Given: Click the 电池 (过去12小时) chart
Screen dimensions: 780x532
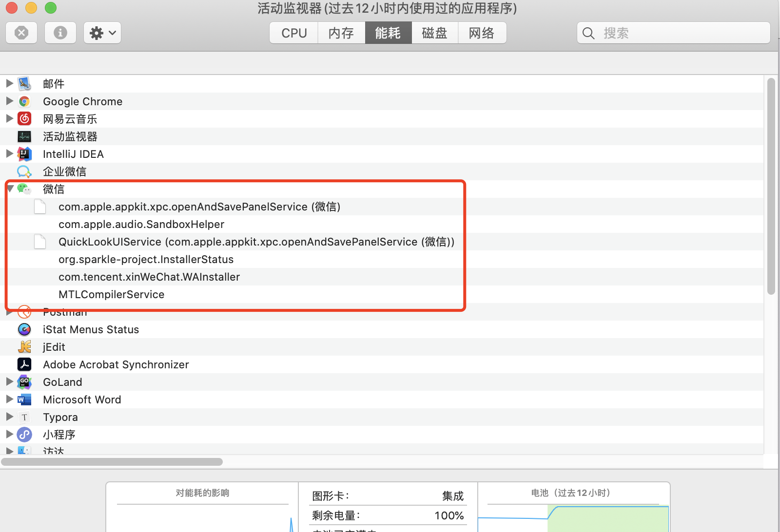Looking at the screenshot, I should (x=573, y=518).
